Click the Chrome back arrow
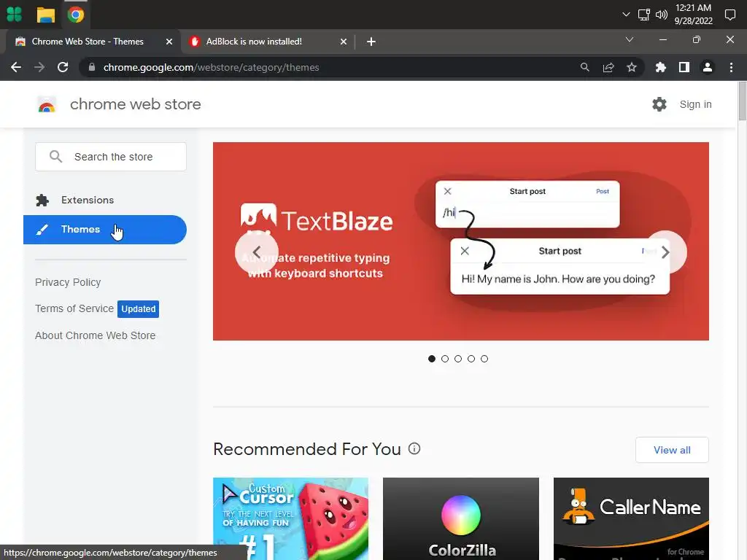 click(16, 67)
